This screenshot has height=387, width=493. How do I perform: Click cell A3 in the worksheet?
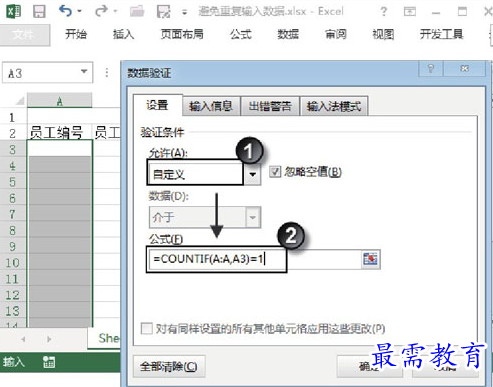(59, 149)
